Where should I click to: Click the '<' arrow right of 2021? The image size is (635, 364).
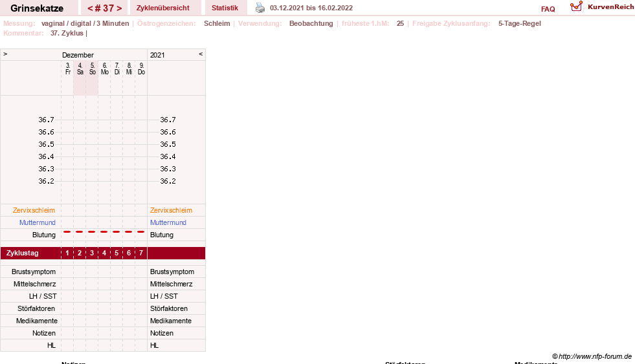tap(201, 54)
